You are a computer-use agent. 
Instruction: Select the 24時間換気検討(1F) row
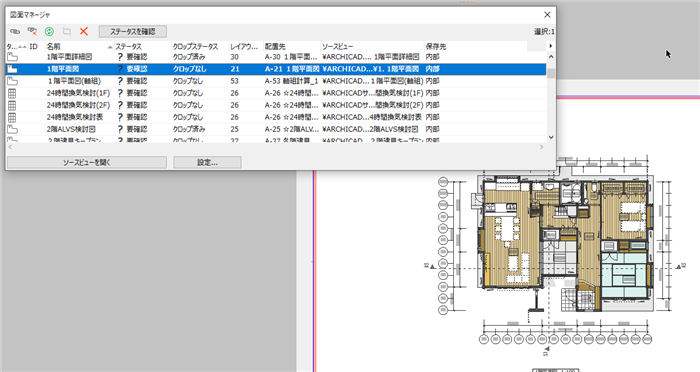pos(276,93)
